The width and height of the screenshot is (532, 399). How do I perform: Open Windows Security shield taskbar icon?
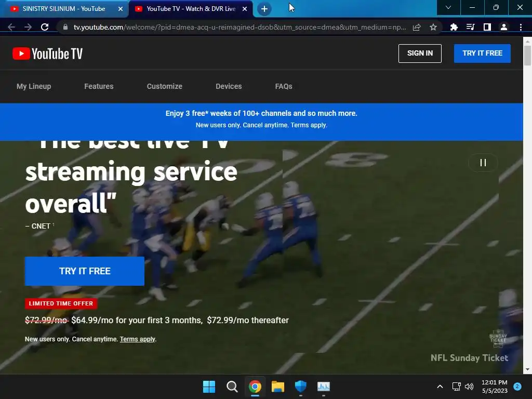(301, 387)
